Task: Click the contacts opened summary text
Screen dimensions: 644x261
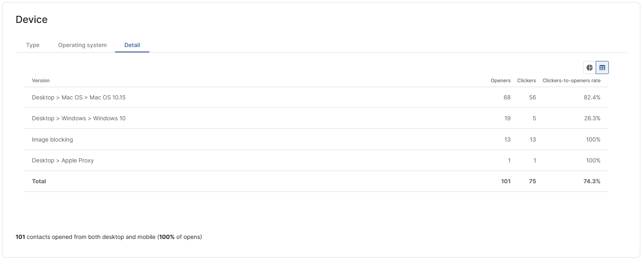Action: coord(108,237)
